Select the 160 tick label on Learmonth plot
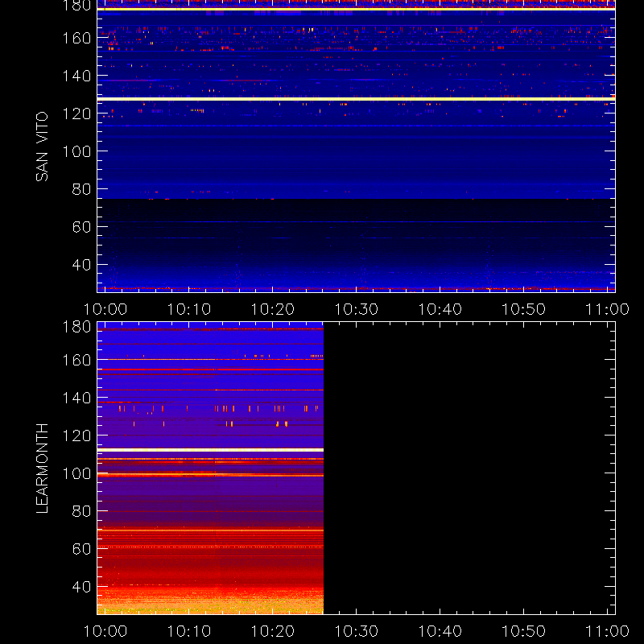644x644 pixels. (76, 360)
